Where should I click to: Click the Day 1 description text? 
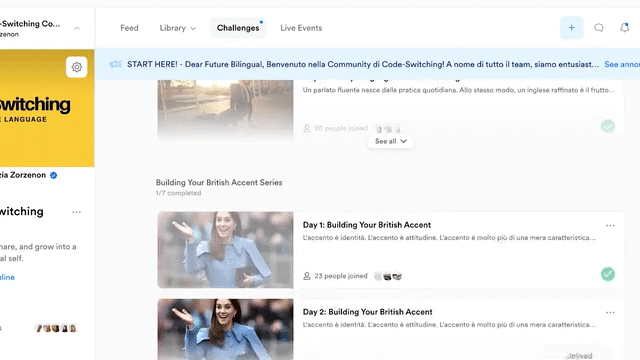tap(449, 238)
